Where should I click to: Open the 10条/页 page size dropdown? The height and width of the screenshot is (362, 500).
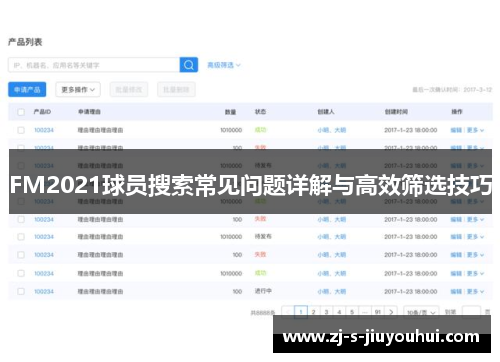(x=421, y=312)
